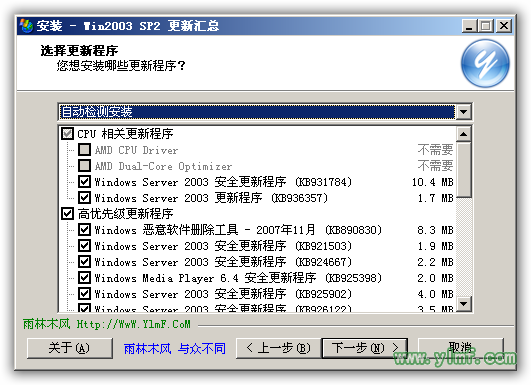Select the AMD CPU Driver row text
This screenshot has width=531, height=385.
pyautogui.click(x=136, y=150)
